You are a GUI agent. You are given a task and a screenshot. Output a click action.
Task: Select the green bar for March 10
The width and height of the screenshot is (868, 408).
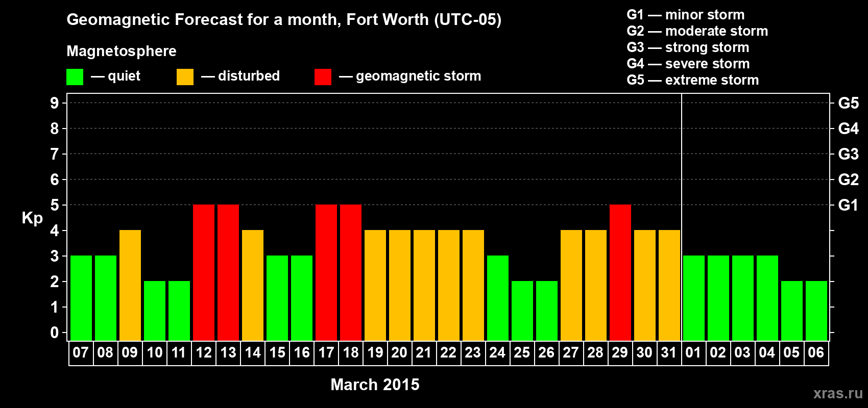click(x=155, y=311)
